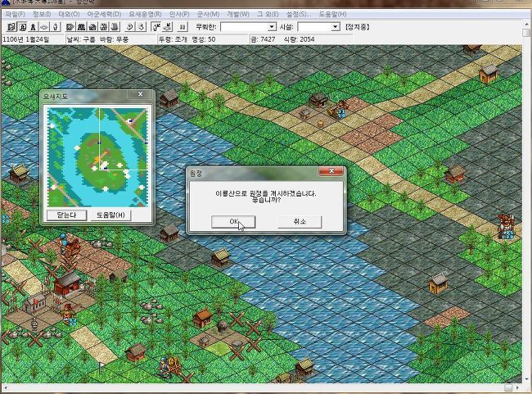Select the mounted unit above the lower-left fort
This screenshot has width=532, height=394.
pyautogui.click(x=70, y=246)
